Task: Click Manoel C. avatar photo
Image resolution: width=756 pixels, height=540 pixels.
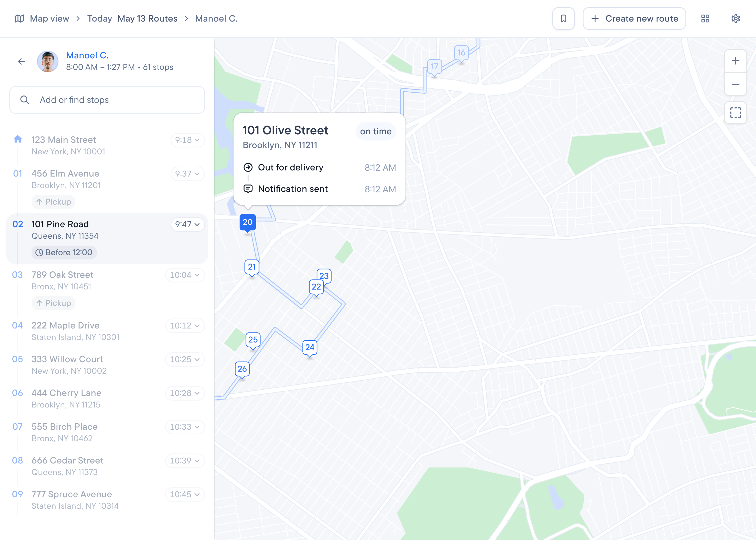Action: pos(48,62)
